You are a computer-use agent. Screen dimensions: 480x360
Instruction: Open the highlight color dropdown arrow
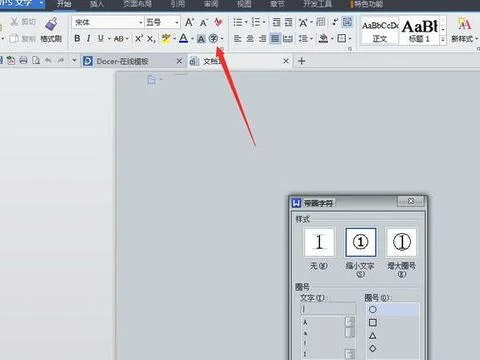[x=174, y=39]
